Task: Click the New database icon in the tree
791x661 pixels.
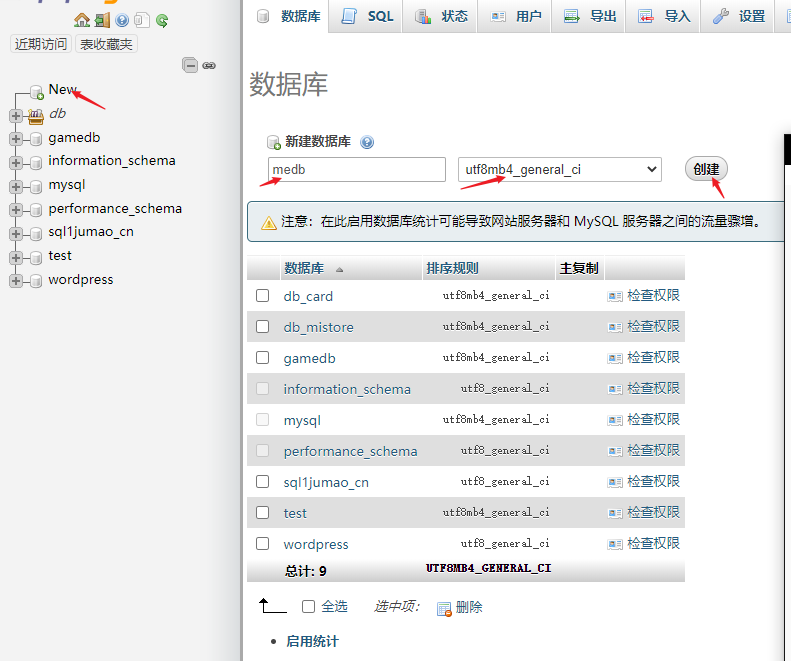Action: click(x=36, y=92)
